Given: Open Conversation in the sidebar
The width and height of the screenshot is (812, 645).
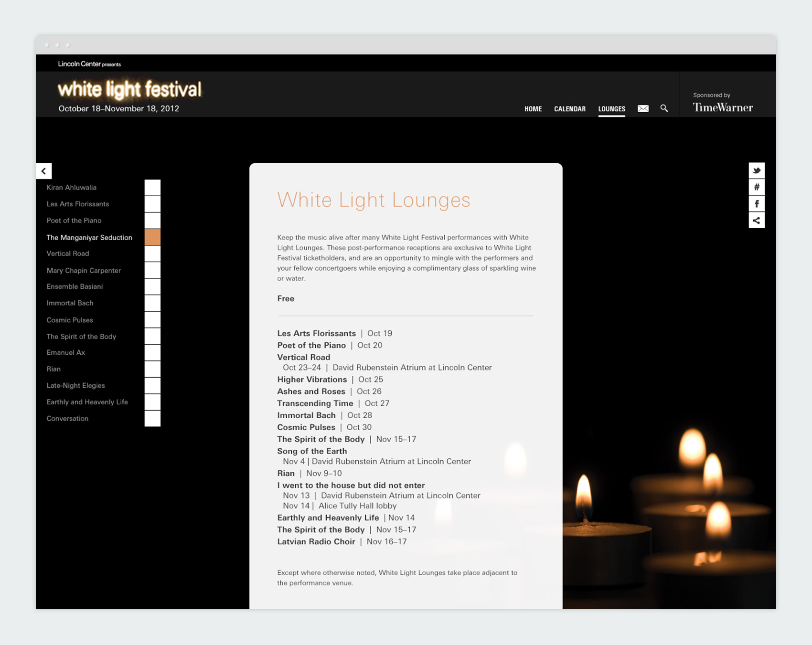Looking at the screenshot, I should pyautogui.click(x=67, y=419).
